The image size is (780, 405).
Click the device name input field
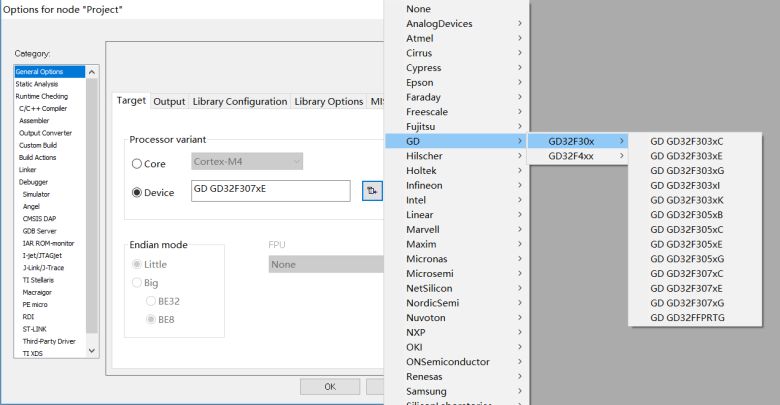pyautogui.click(x=271, y=191)
